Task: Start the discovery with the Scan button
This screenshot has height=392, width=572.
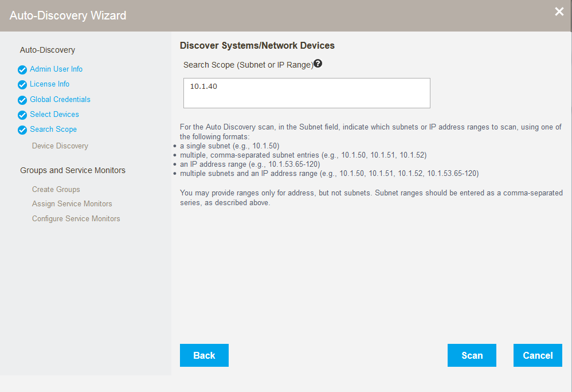Action: (472, 355)
